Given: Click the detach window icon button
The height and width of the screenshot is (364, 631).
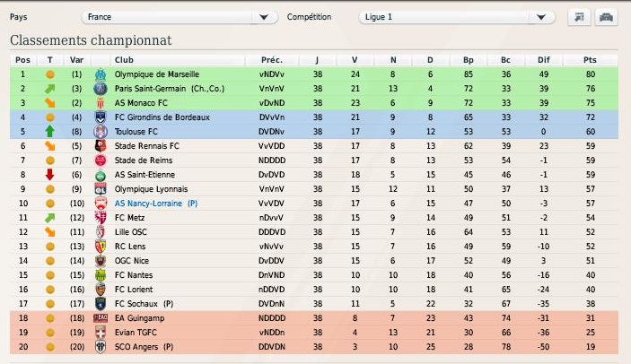Looking at the screenshot, I should tap(579, 17).
